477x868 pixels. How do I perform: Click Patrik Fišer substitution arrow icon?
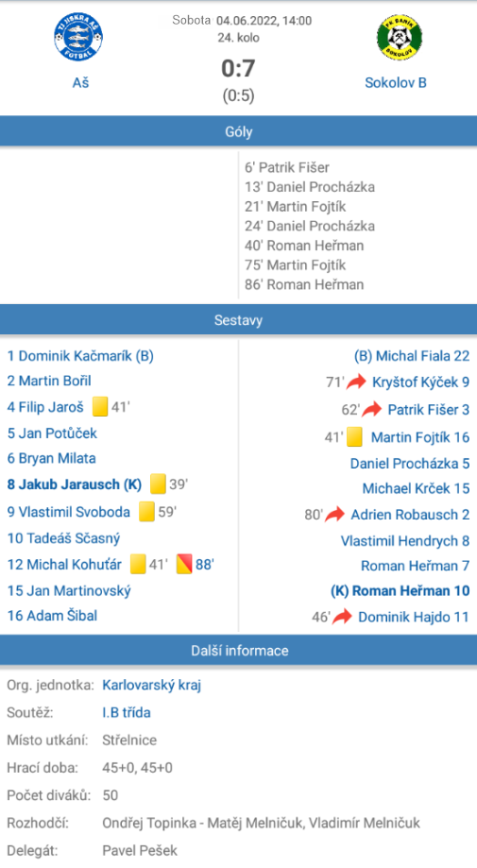[372, 409]
